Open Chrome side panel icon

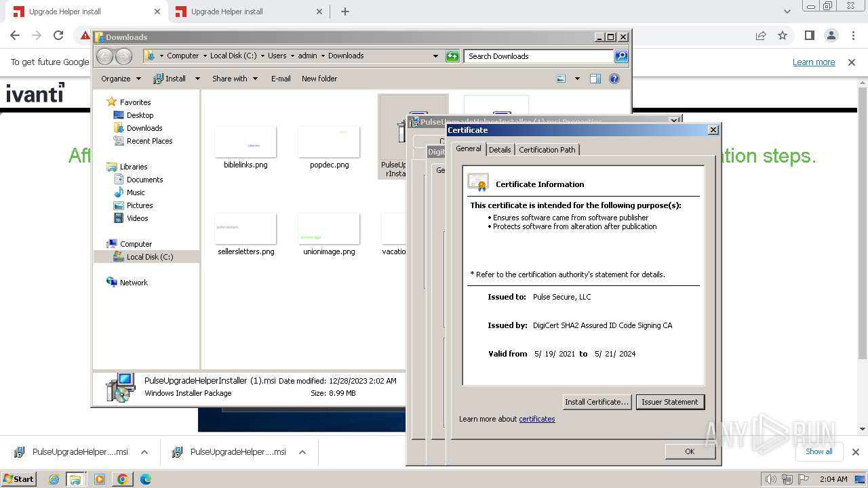[x=809, y=35]
